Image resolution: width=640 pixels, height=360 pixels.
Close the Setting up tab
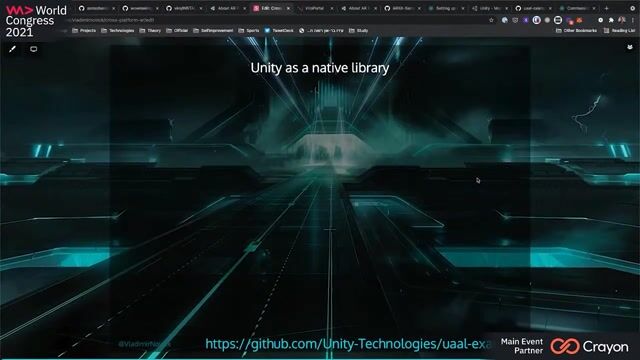point(463,8)
